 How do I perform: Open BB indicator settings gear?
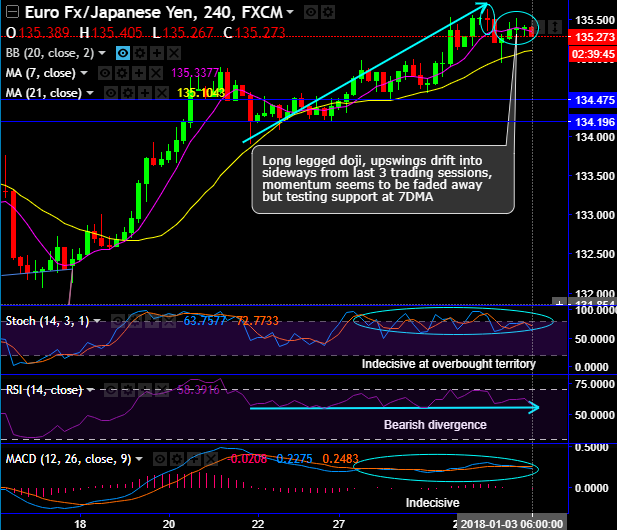(x=140, y=53)
